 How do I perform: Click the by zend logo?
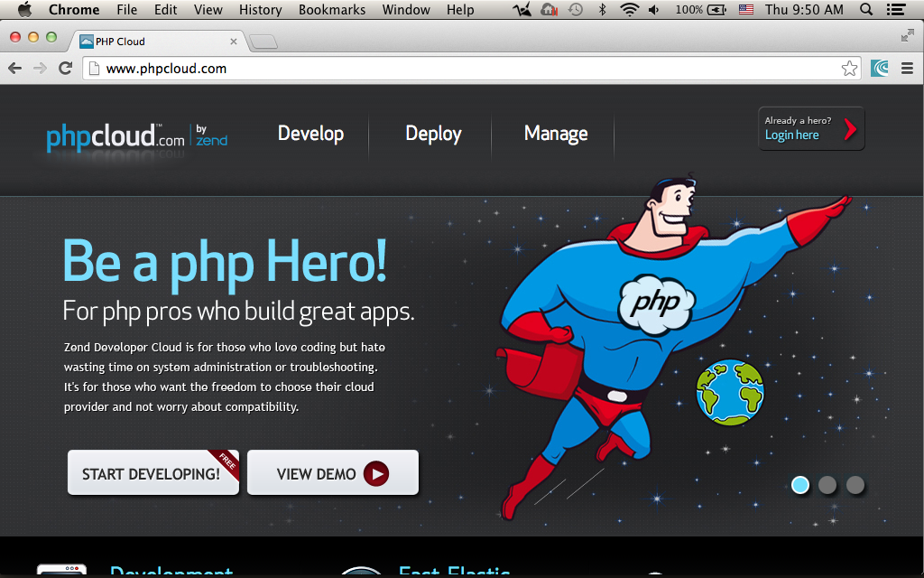point(211,135)
